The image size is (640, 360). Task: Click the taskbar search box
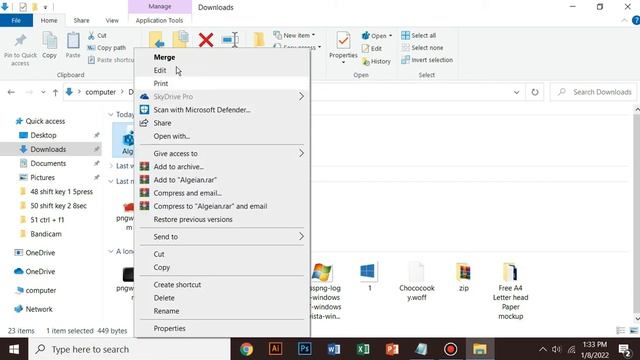pos(129,349)
